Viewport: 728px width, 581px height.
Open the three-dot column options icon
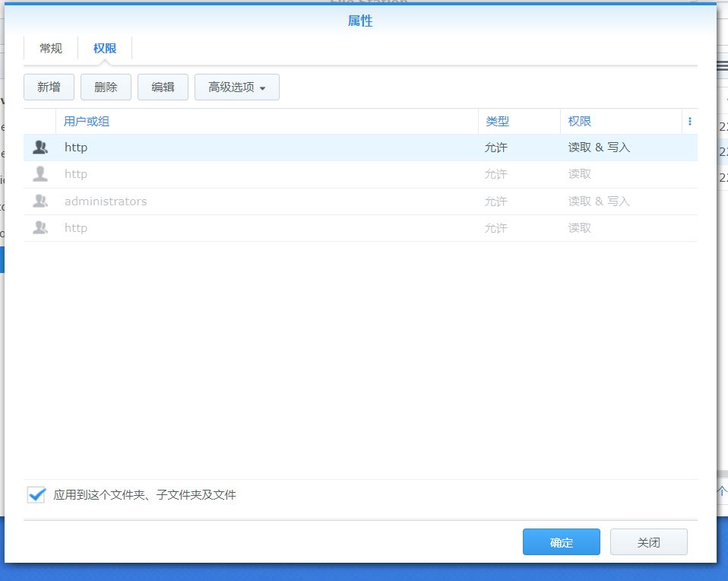689,121
